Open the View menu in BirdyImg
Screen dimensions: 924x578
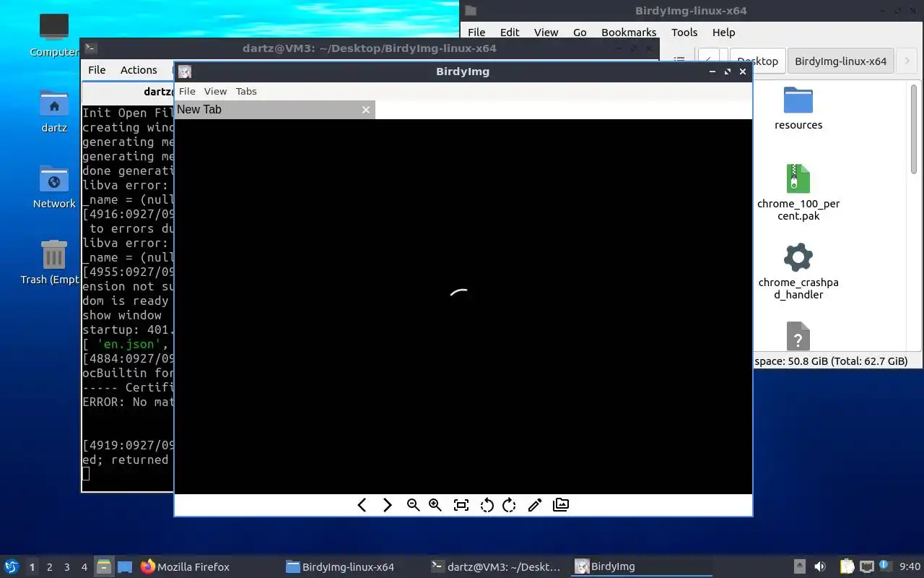click(x=215, y=91)
